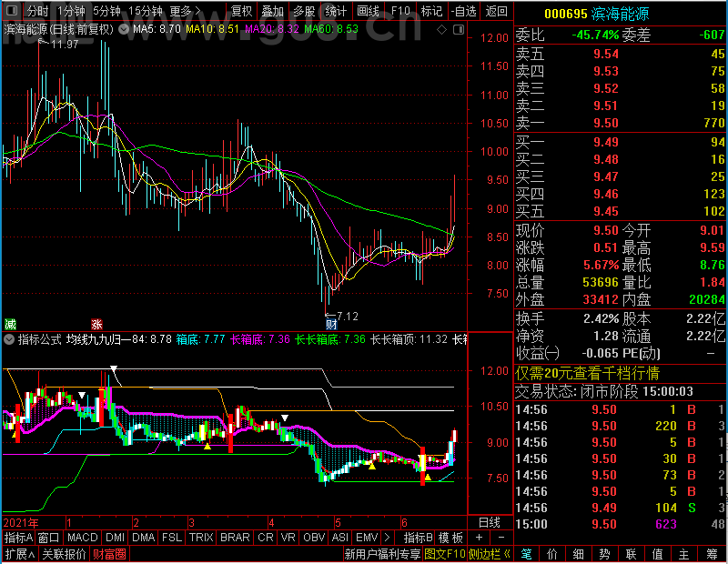Image resolution: width=728 pixels, height=564 pixels.
Task: Select the 联 linked tab
Action: (x=631, y=554)
